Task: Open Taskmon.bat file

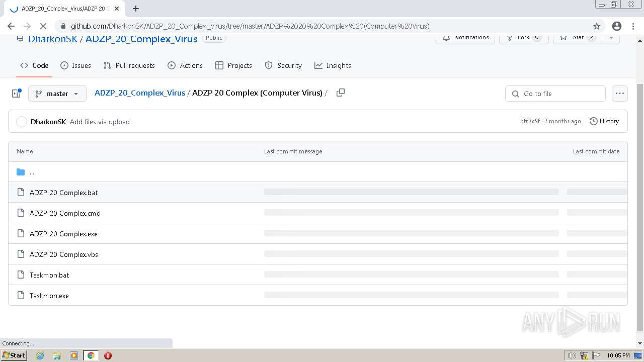Action: (49, 275)
